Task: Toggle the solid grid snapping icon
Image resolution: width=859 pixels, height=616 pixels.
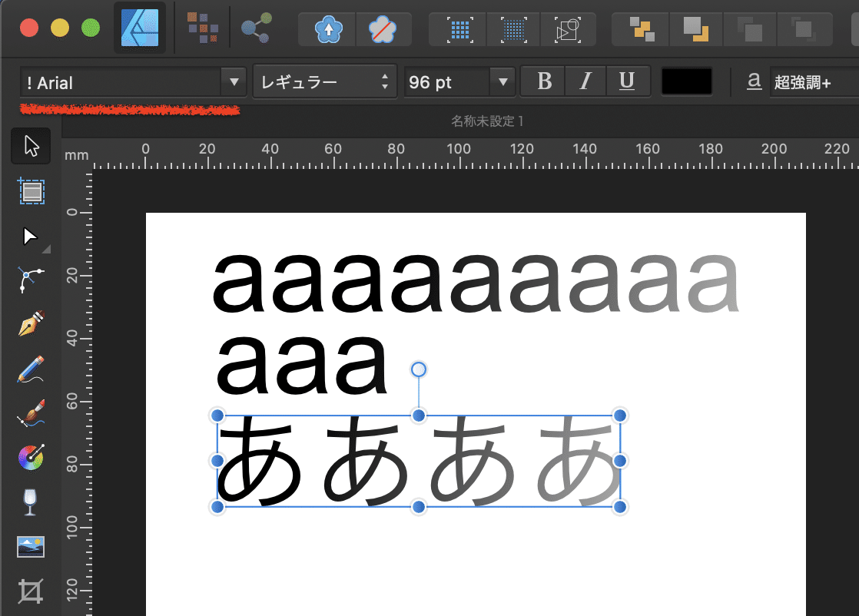Action: 459,29
